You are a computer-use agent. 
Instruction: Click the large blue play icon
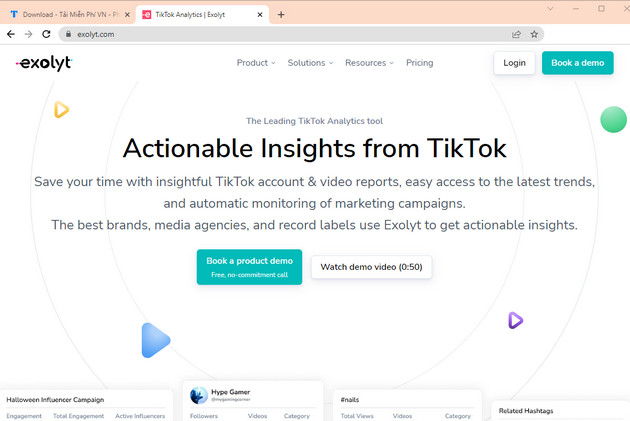pos(155,340)
